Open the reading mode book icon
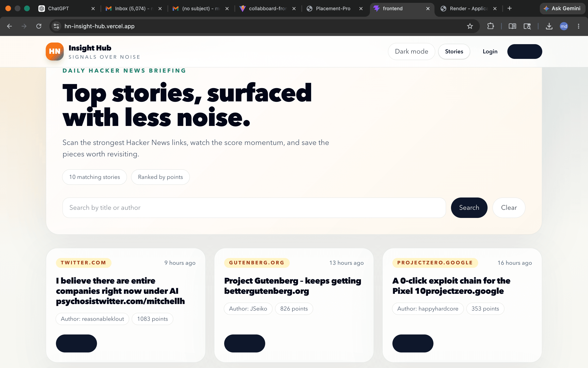The image size is (588, 368). pos(512,26)
